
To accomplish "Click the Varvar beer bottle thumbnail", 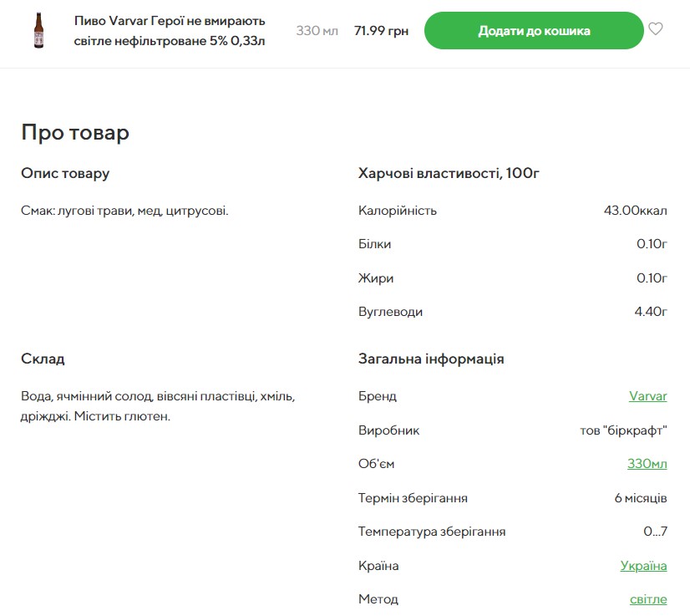I will coord(38,30).
